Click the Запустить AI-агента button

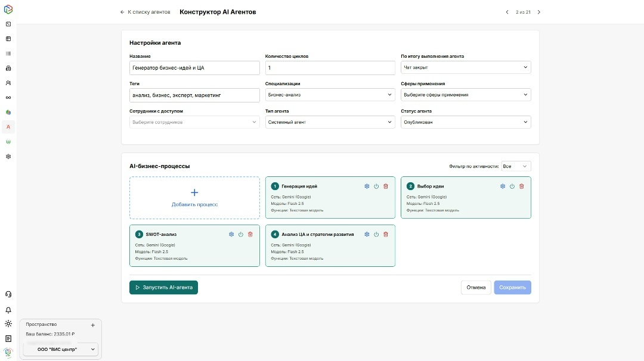coord(163,288)
